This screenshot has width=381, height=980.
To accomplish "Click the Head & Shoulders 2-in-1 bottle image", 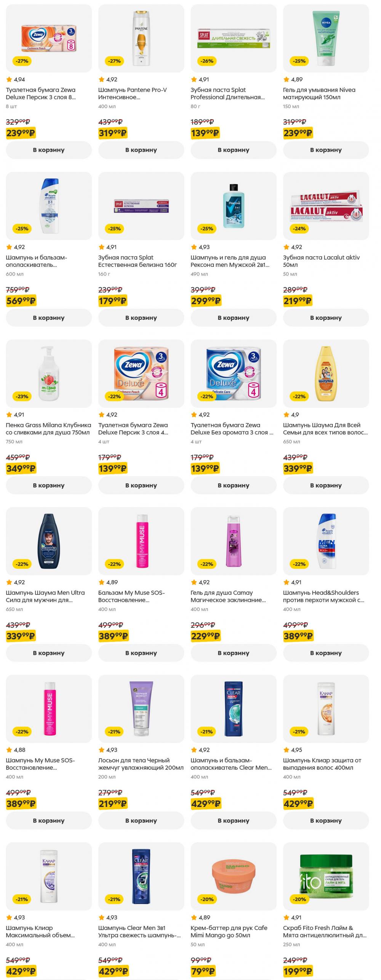I will pyautogui.click(x=49, y=206).
